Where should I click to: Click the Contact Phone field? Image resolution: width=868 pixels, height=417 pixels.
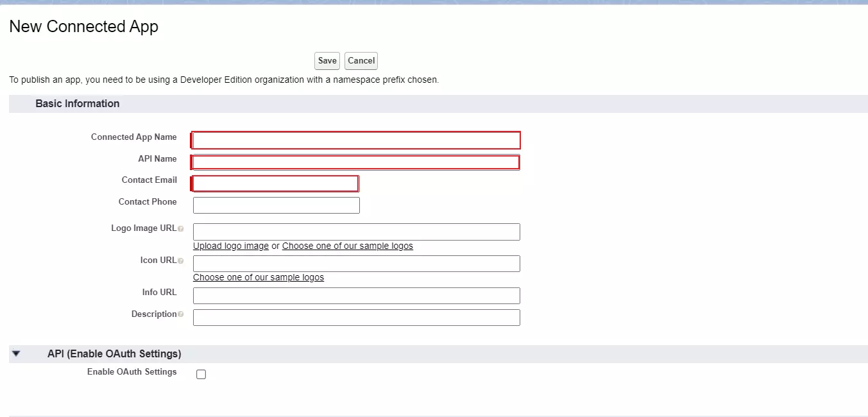[x=276, y=205]
